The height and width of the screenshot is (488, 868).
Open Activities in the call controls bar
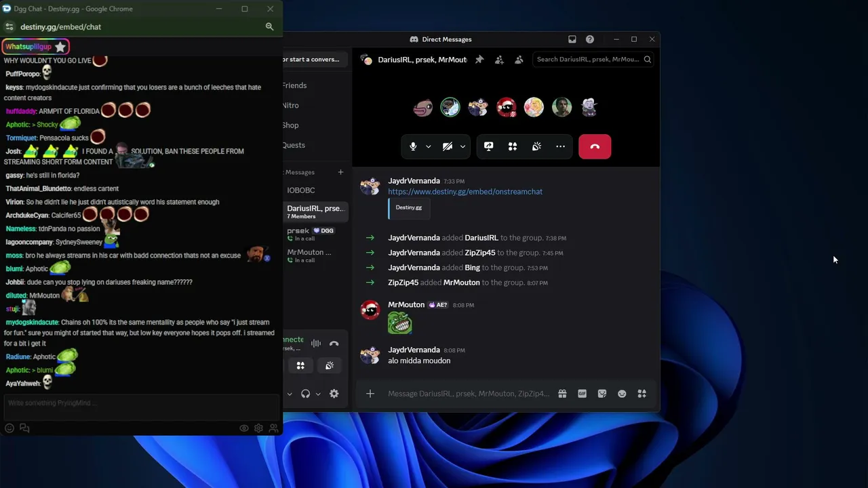pos(513,146)
